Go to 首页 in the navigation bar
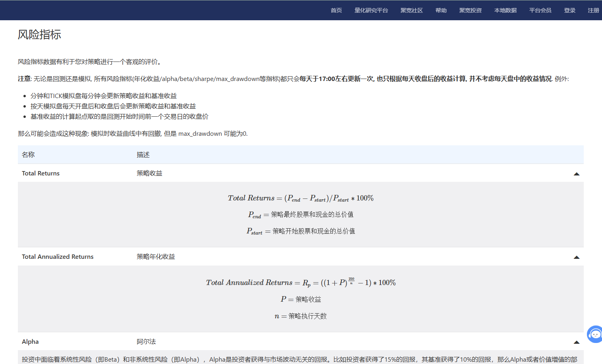Screen dimensions: 602x364 [336, 10]
